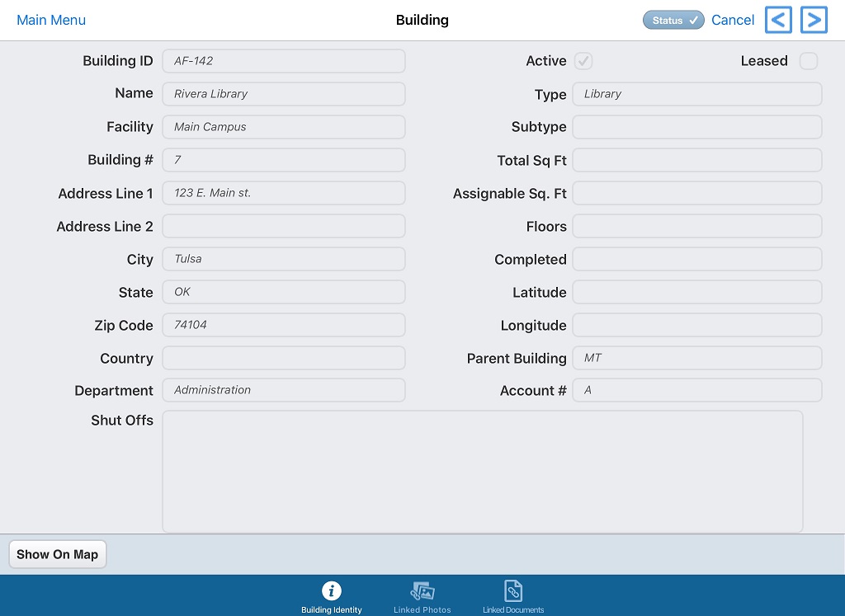Click the Show On Map button
845x616 pixels.
pos(58,554)
